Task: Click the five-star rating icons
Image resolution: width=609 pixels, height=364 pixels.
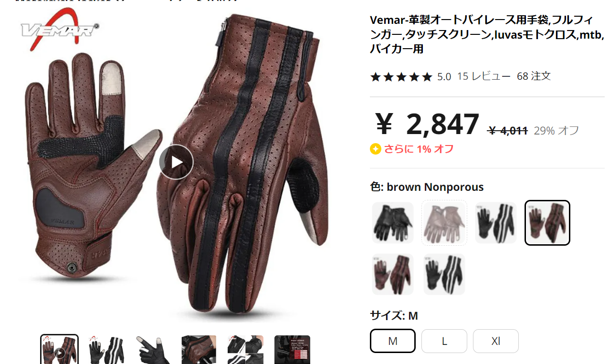Action: 401,77
